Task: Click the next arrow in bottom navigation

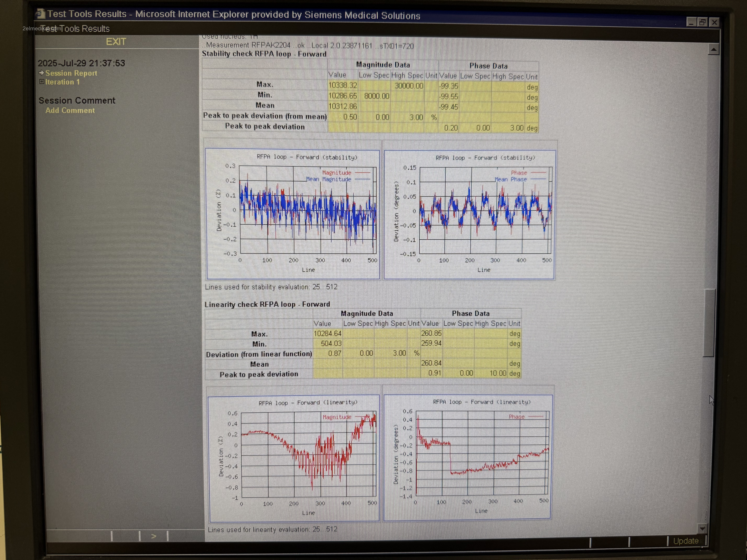Action: click(x=154, y=536)
